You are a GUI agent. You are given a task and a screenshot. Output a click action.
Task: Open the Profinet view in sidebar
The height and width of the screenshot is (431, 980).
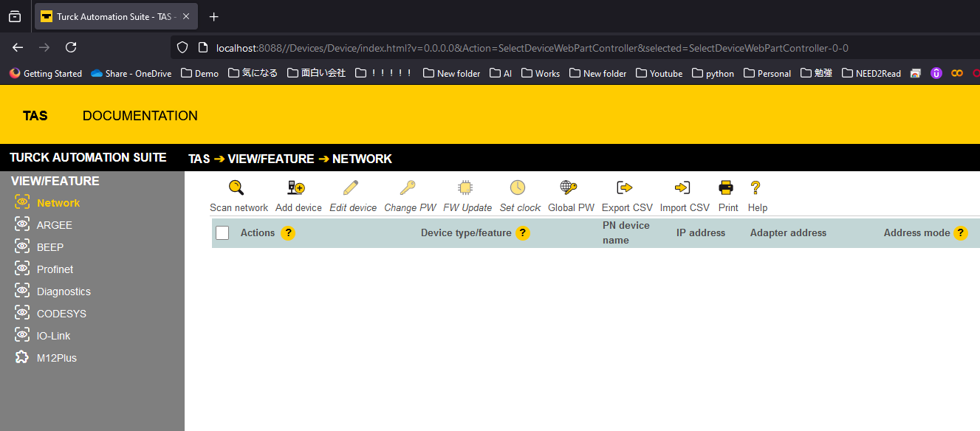pos(55,269)
